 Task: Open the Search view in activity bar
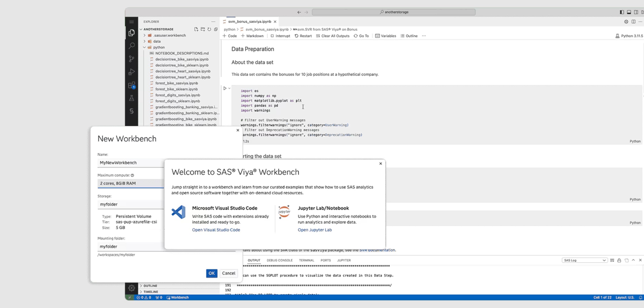(132, 46)
